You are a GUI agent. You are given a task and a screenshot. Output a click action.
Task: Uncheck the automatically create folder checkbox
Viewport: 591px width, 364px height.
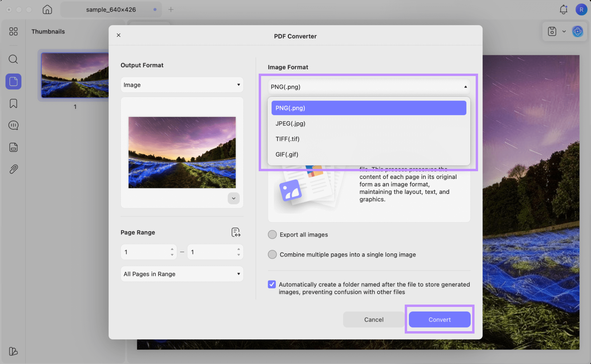point(272,284)
